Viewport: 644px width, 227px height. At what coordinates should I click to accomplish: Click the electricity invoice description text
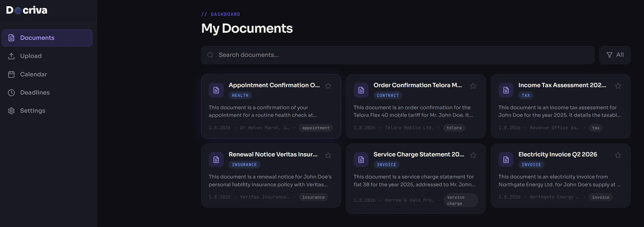[x=560, y=181]
